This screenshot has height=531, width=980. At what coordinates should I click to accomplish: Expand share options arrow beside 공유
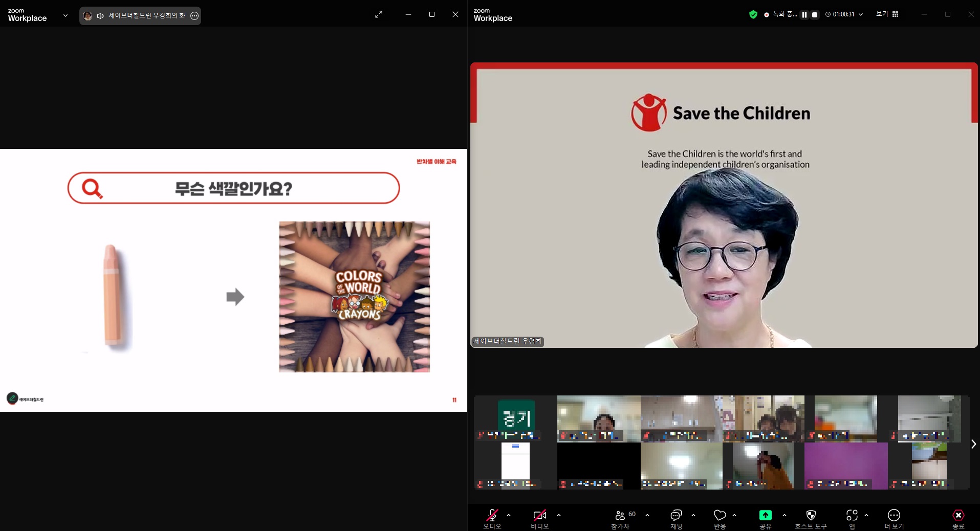[785, 515]
